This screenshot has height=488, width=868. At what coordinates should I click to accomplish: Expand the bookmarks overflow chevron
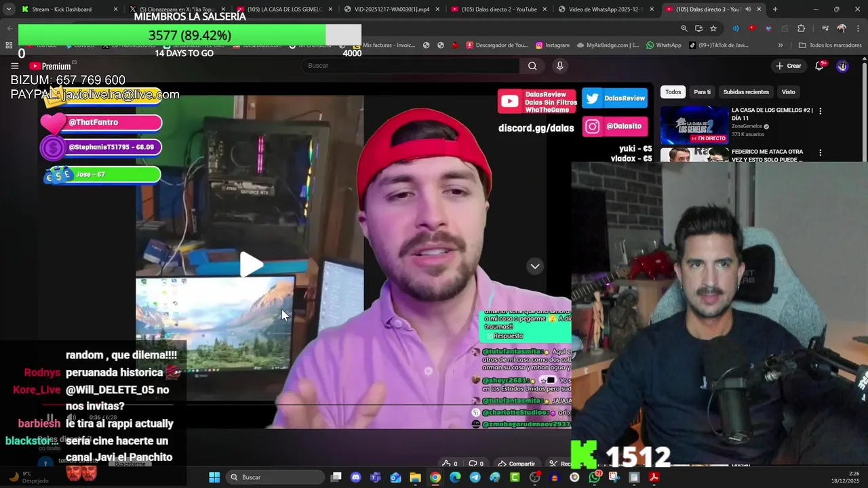781,45
